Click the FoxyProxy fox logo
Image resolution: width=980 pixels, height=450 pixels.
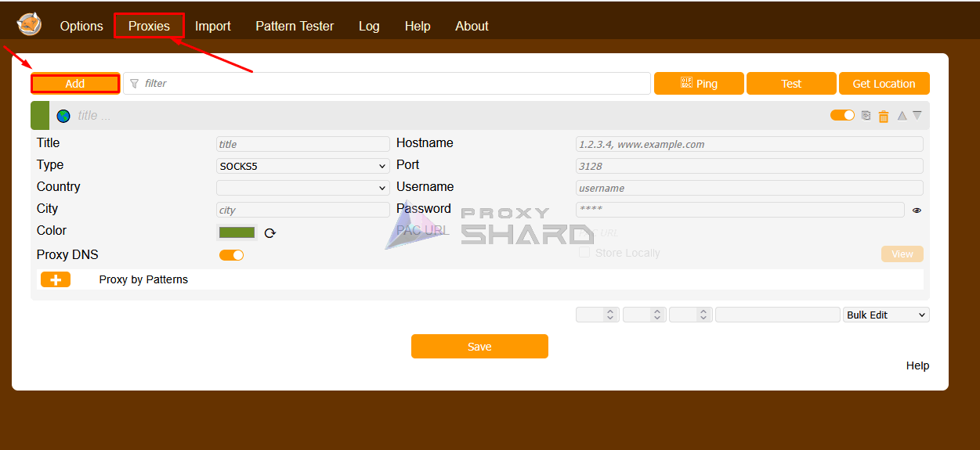pos(29,25)
